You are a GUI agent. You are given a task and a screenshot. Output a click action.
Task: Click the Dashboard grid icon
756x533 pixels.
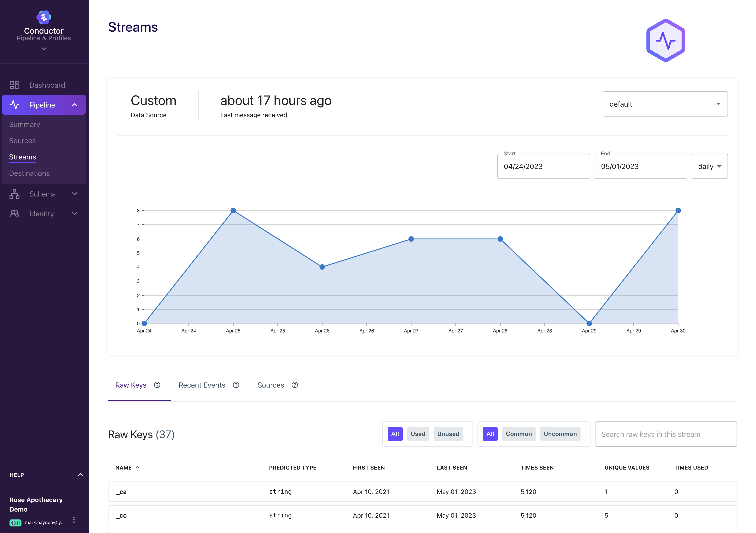[x=14, y=85]
